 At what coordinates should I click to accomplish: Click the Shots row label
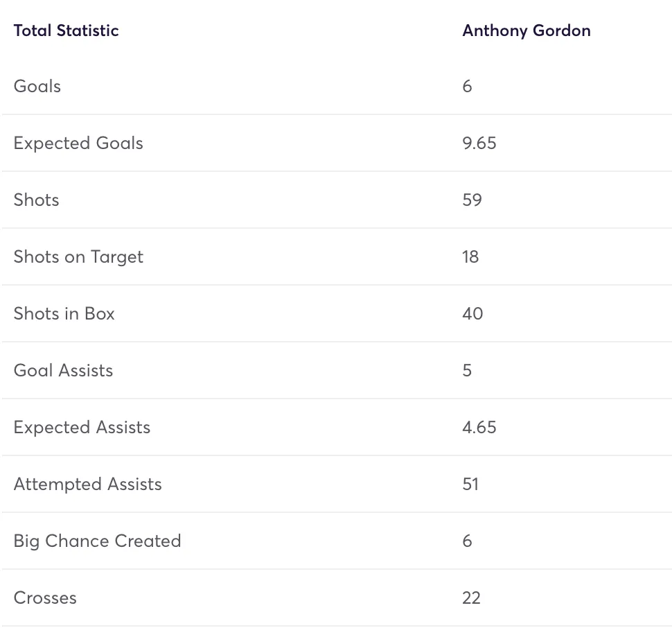(x=37, y=200)
